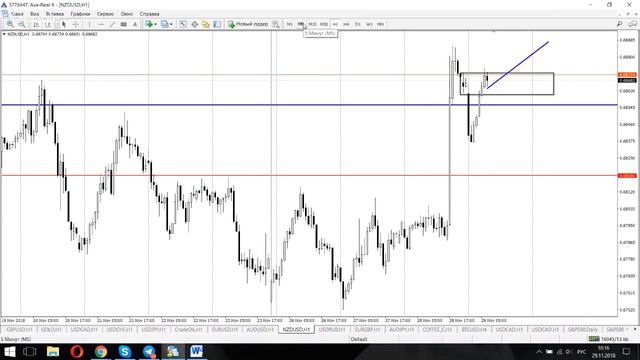Open File Explorer from the taskbar
This screenshot has height=360, width=640.
53,351
